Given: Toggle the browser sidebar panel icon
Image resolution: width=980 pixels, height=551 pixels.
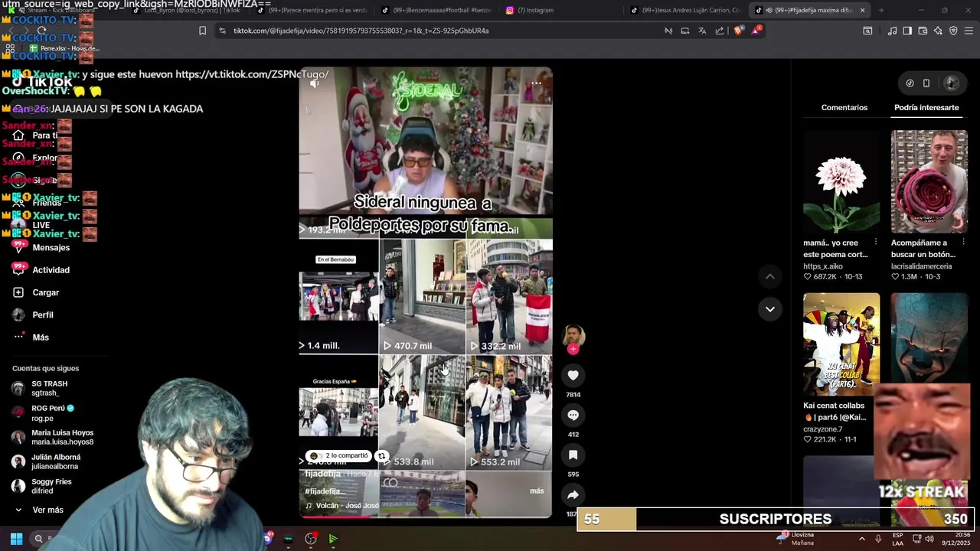Looking at the screenshot, I should [907, 31].
